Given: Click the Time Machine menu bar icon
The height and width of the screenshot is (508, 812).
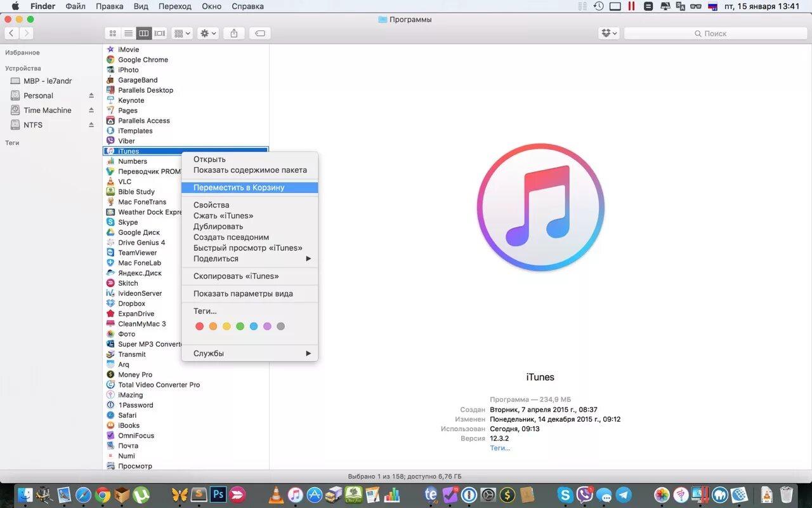Looking at the screenshot, I should [x=598, y=6].
